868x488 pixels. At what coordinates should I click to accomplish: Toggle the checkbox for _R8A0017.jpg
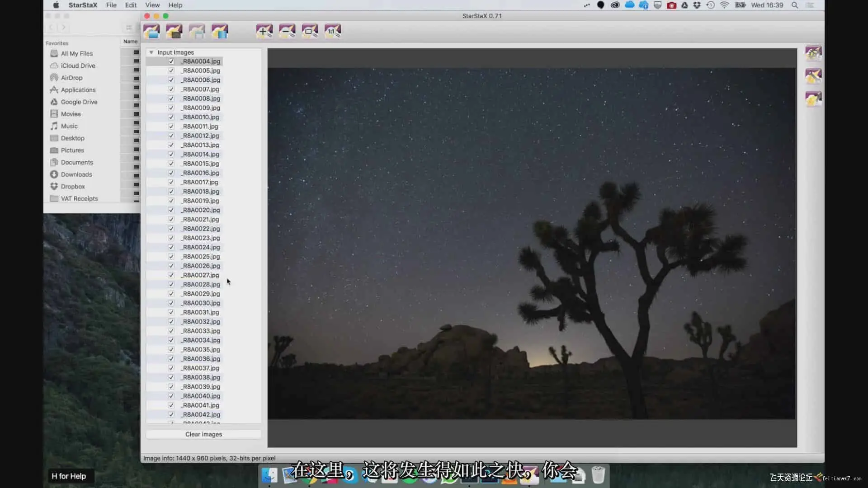(171, 182)
